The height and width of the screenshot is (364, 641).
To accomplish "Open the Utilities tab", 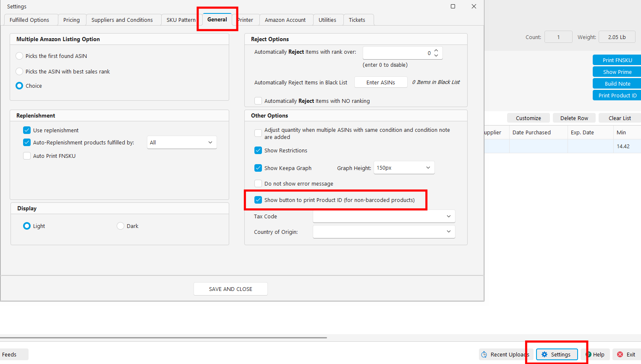I will coord(327,20).
